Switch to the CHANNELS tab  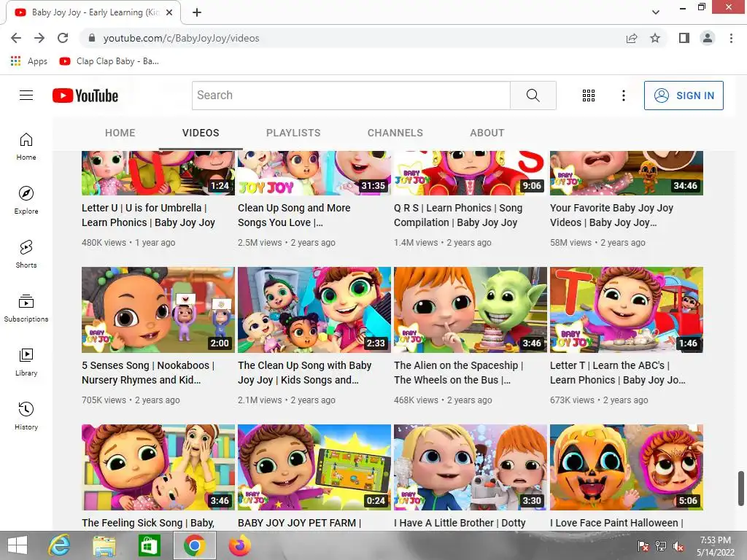[395, 133]
